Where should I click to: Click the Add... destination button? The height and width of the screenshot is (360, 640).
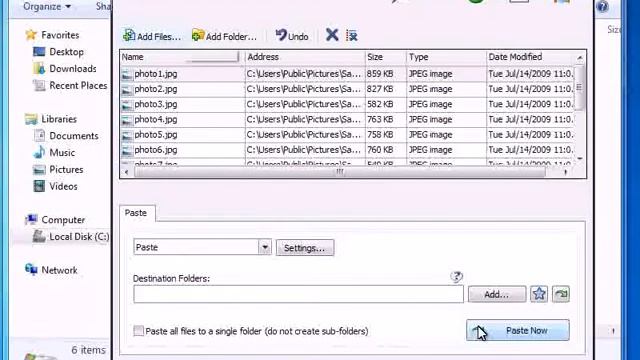click(497, 294)
